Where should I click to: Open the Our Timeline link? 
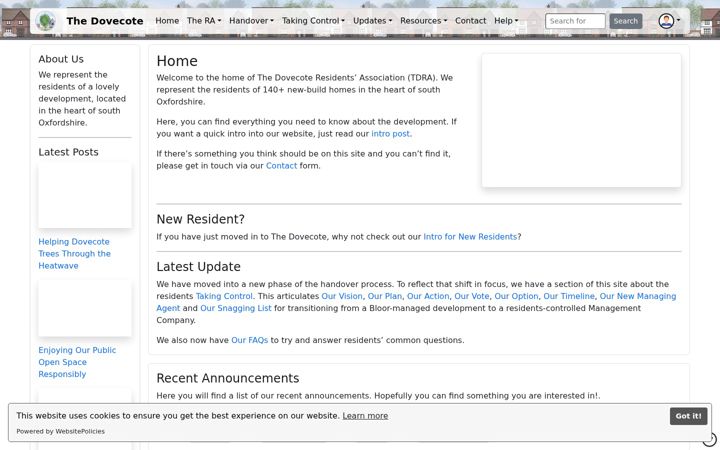click(569, 296)
